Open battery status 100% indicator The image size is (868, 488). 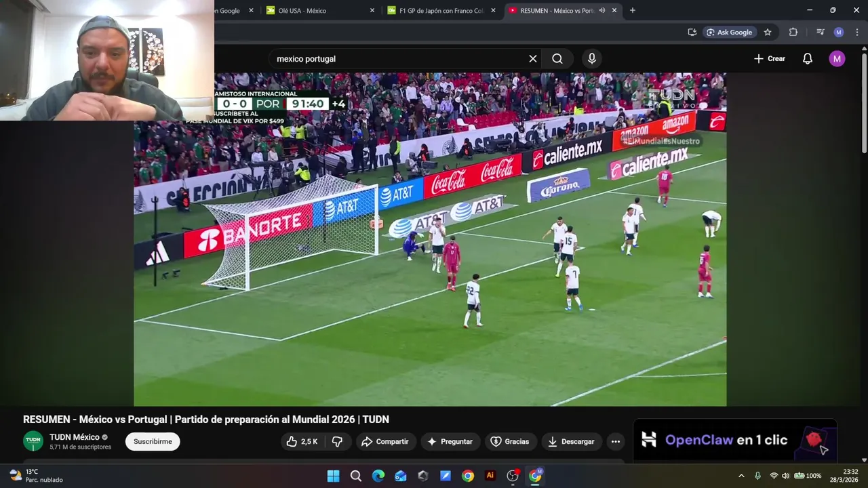pos(808,476)
